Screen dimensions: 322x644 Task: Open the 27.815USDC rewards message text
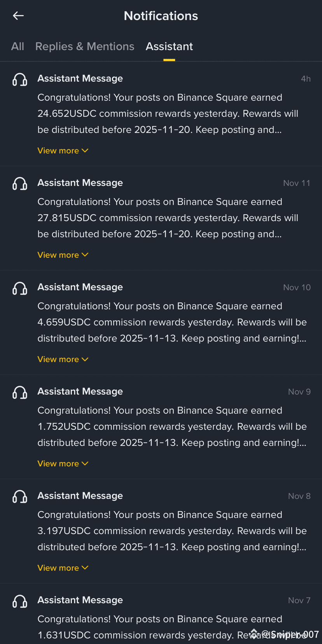(x=167, y=218)
